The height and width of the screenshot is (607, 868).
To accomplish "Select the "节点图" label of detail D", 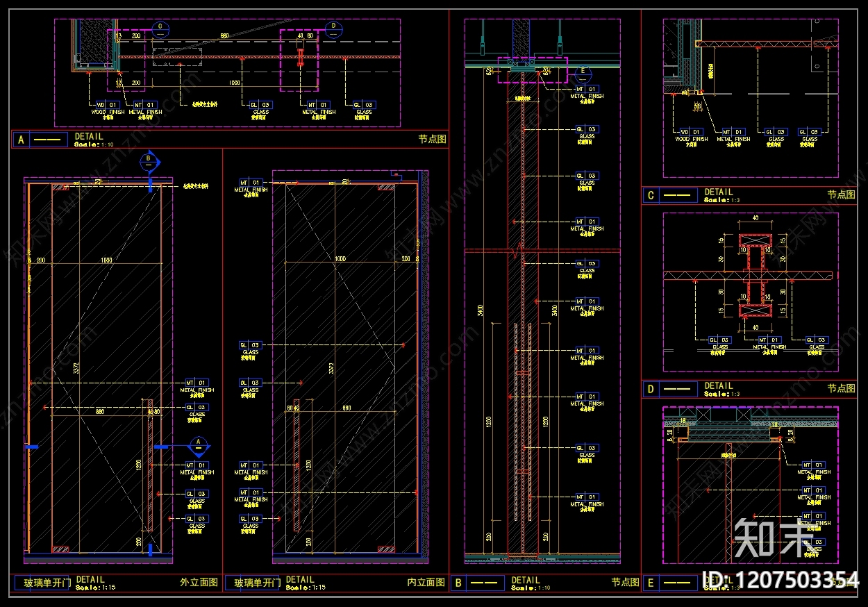I will click(x=842, y=389).
